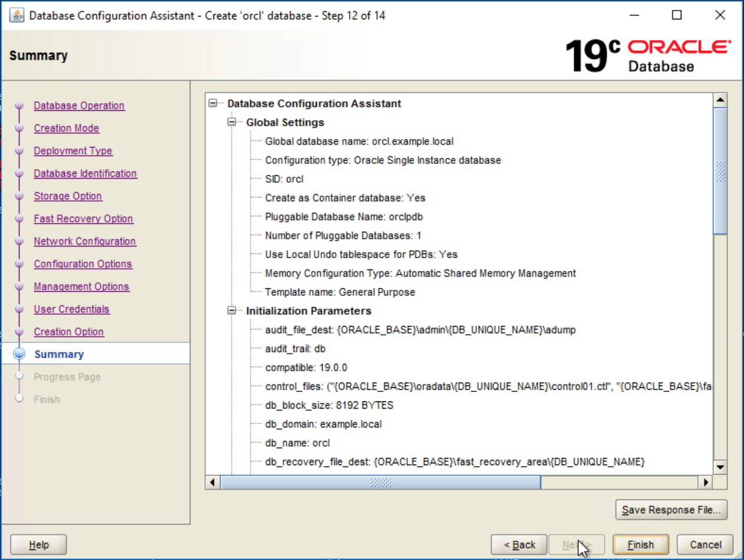
Task: Select the audit_trail: db row
Action: (295, 349)
